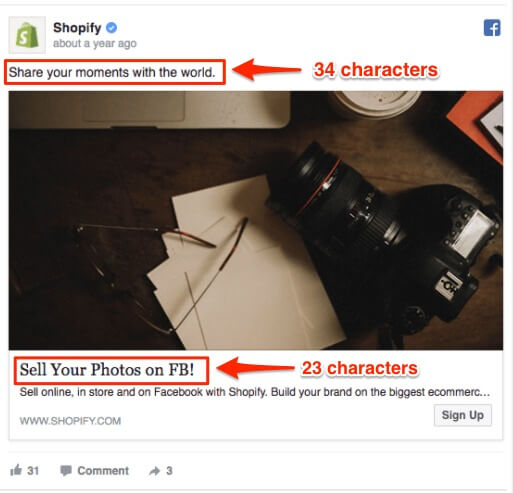The image size is (513, 493).
Task: Click the WWW.SHOPIFY.COM domain link
Action: pos(70,421)
